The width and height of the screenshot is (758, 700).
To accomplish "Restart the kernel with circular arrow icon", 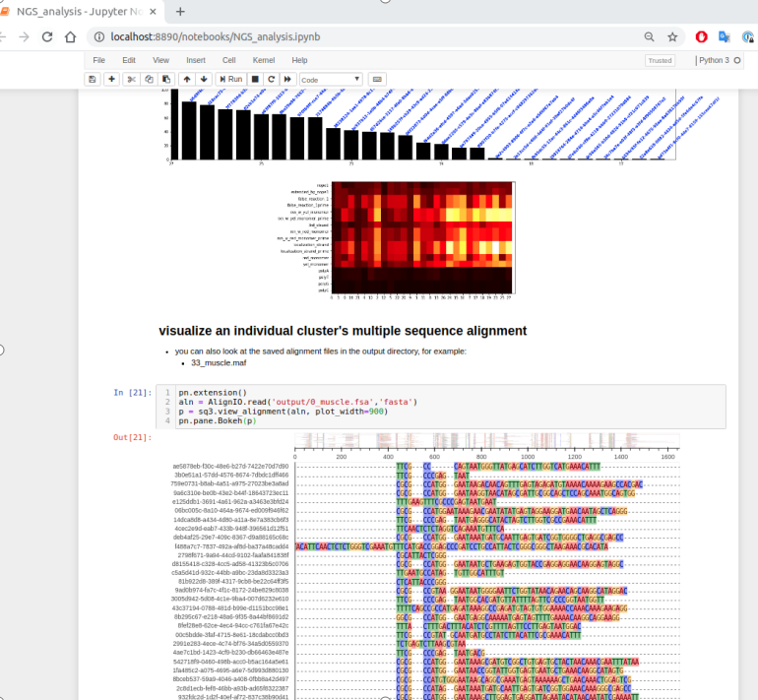I will 270,79.
